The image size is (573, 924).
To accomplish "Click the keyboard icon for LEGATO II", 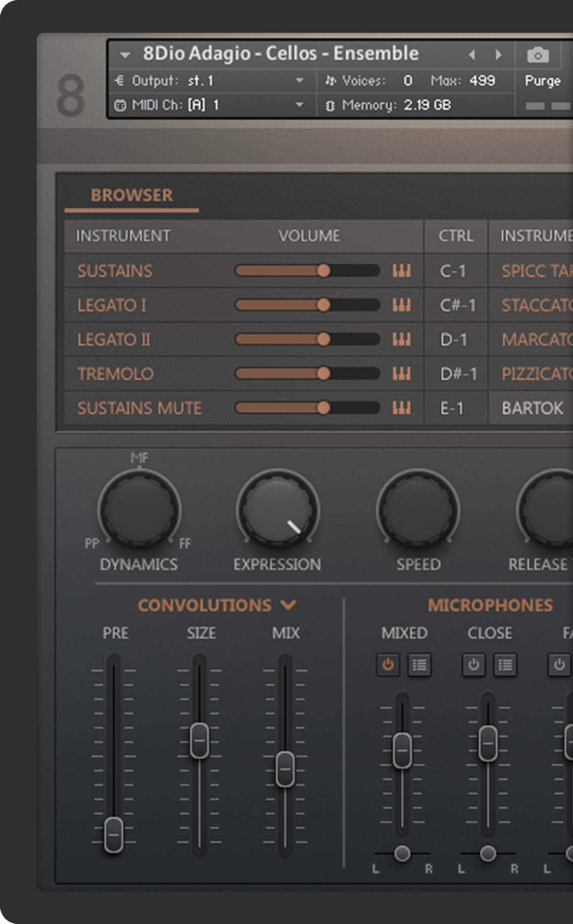I will pos(402,340).
